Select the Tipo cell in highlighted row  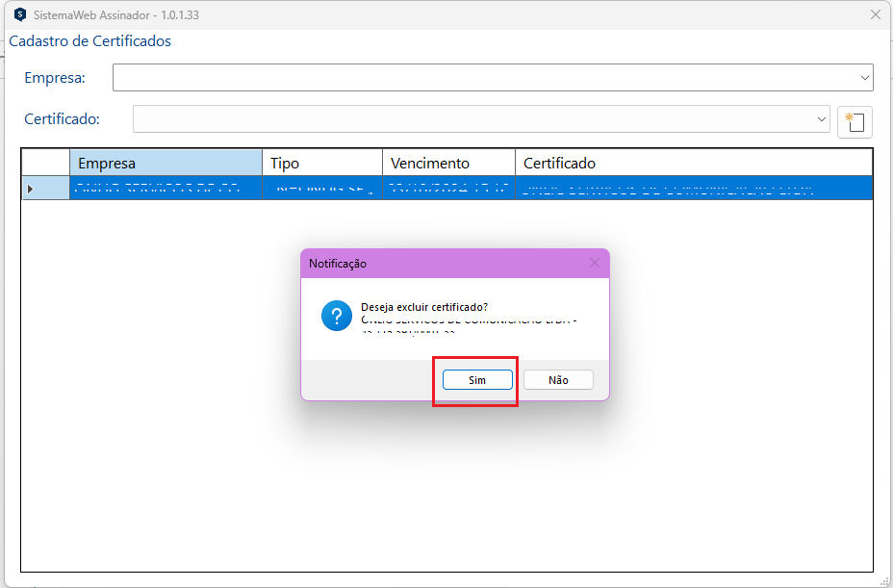coord(321,189)
